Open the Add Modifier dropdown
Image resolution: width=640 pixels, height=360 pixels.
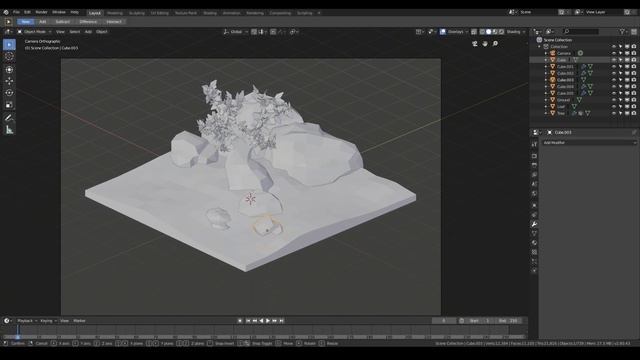[589, 142]
